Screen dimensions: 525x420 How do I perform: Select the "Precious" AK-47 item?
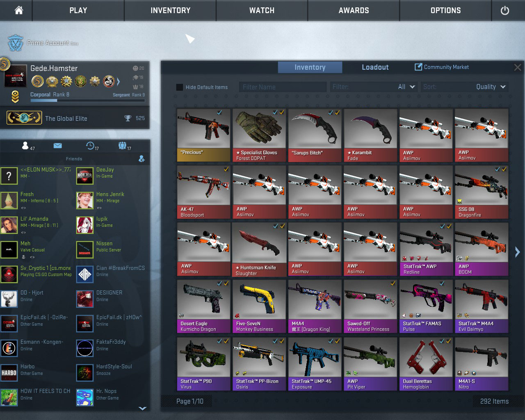click(204, 135)
